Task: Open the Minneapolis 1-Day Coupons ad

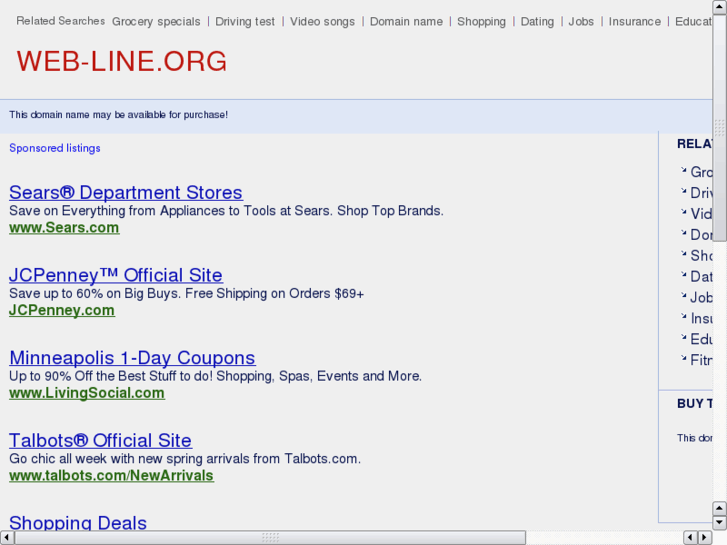Action: click(x=132, y=358)
